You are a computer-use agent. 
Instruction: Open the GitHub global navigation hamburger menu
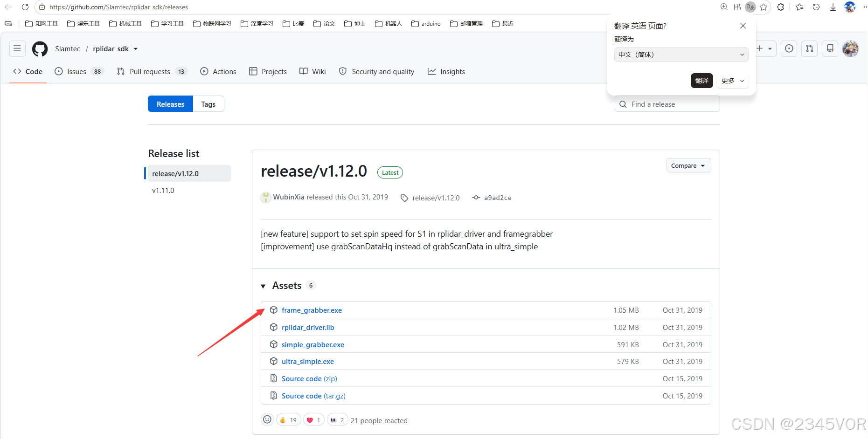click(x=17, y=48)
